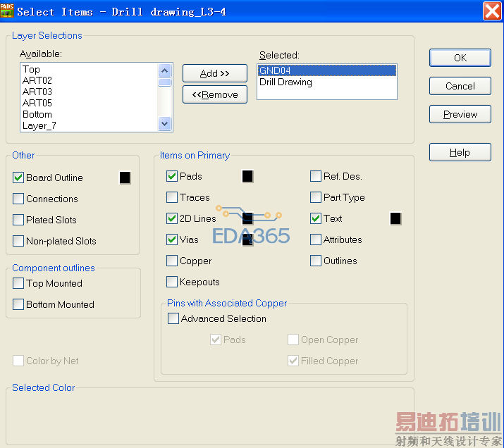This screenshot has width=504, height=448.
Task: Tick the Advanced Selection checkbox
Action: pyautogui.click(x=173, y=318)
